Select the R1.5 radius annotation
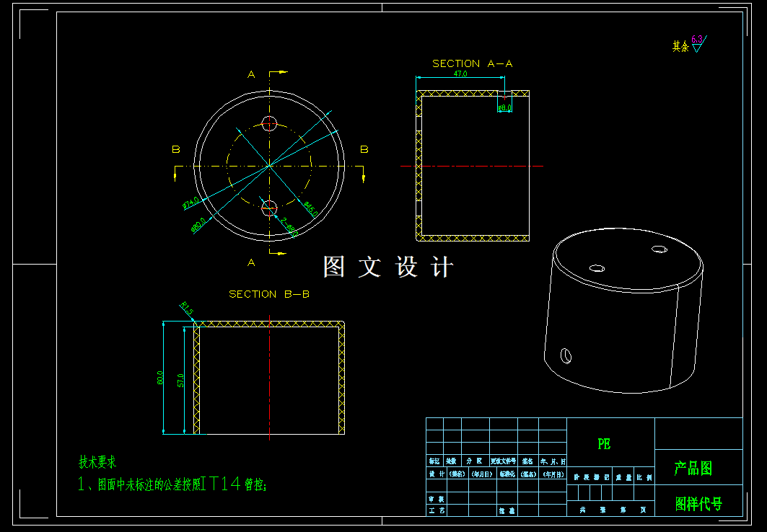 click(x=187, y=309)
